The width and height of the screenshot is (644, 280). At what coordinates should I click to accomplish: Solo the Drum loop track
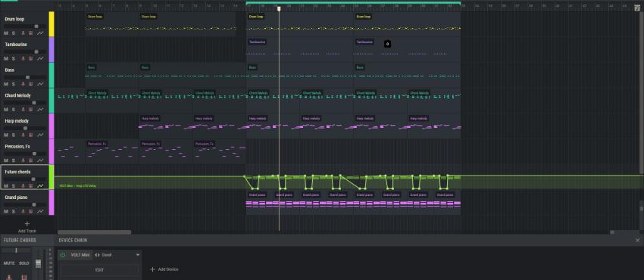pyautogui.click(x=13, y=33)
